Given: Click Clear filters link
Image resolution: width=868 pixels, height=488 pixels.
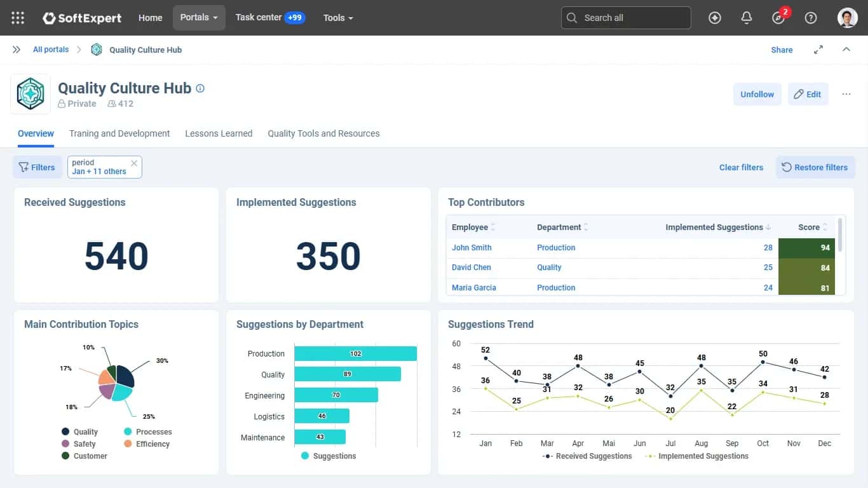Looking at the screenshot, I should click(x=741, y=167).
